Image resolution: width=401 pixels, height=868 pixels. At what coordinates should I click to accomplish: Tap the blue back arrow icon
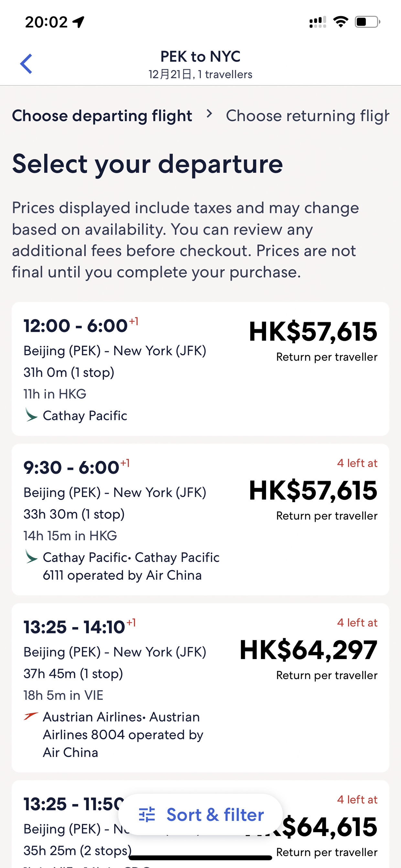click(26, 64)
